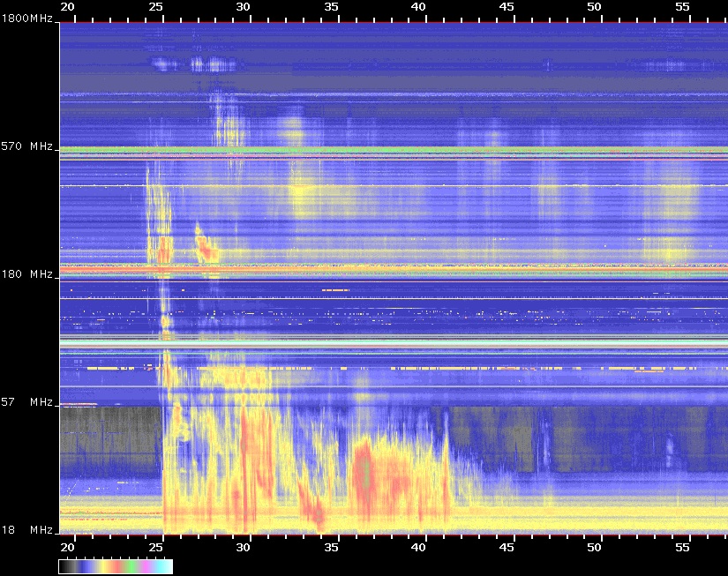
Task: Click the bottom time axis label 45
Action: (507, 547)
